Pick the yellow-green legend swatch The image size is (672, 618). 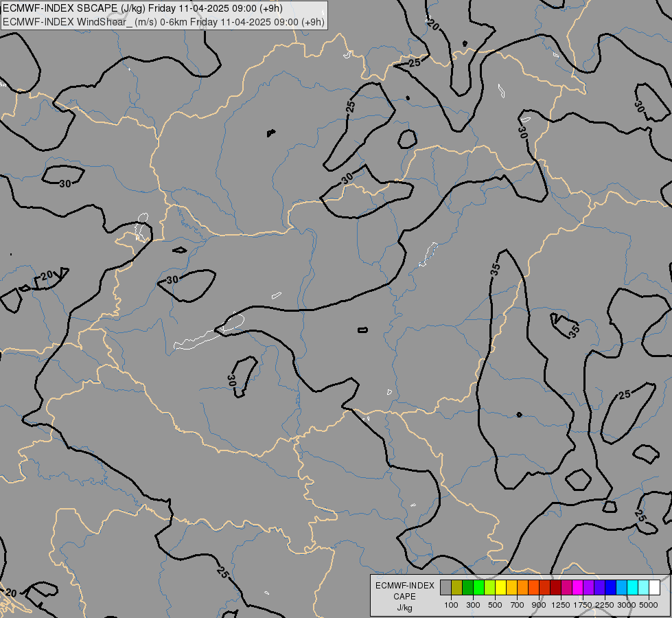[490, 587]
